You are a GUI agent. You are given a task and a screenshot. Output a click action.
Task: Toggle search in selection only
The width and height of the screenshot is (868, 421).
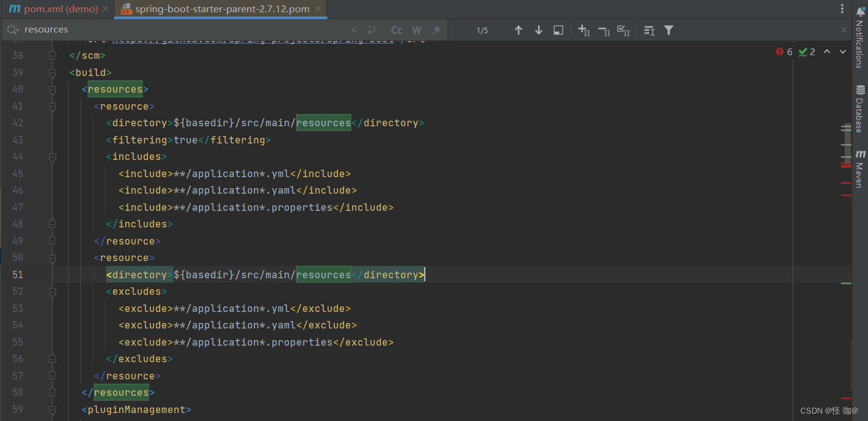pos(649,30)
